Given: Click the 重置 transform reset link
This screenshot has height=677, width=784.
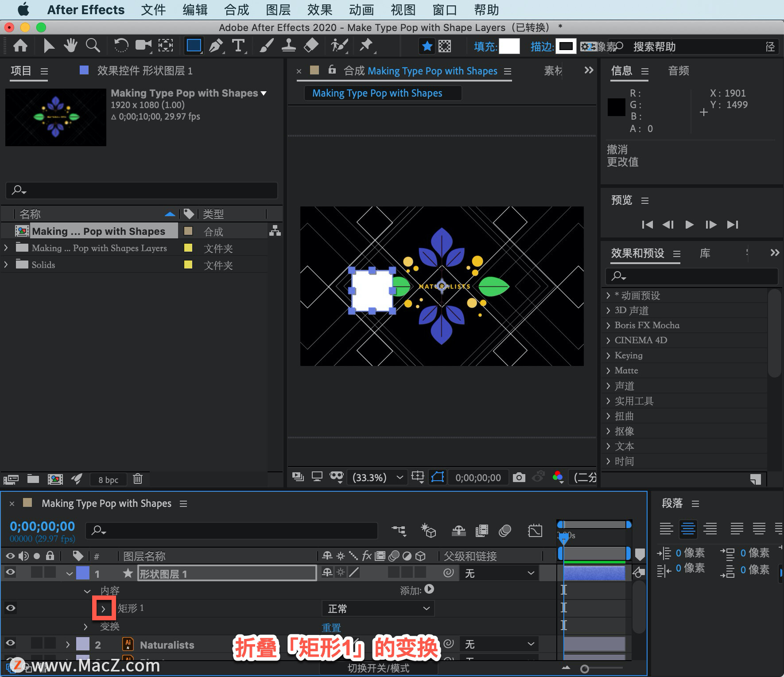Looking at the screenshot, I should (331, 627).
